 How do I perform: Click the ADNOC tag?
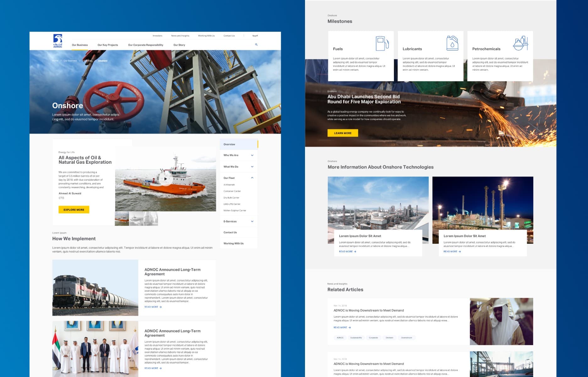(340, 338)
